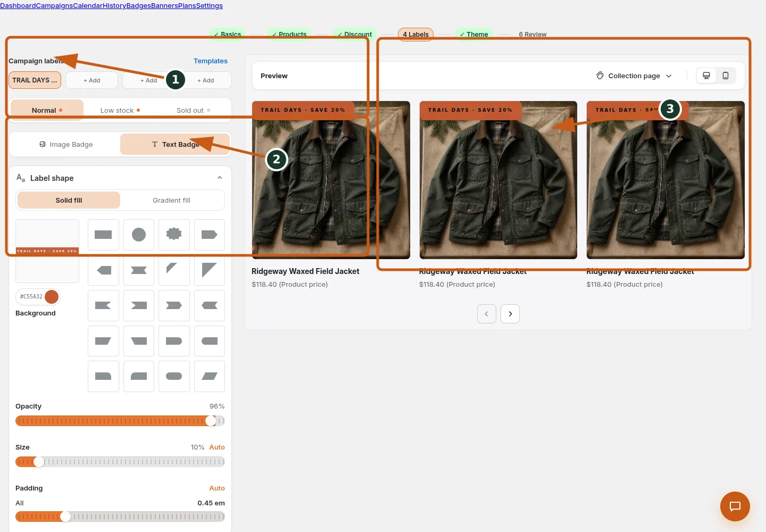Open the Collection page dropdown
The image size is (766, 532).
pos(634,76)
